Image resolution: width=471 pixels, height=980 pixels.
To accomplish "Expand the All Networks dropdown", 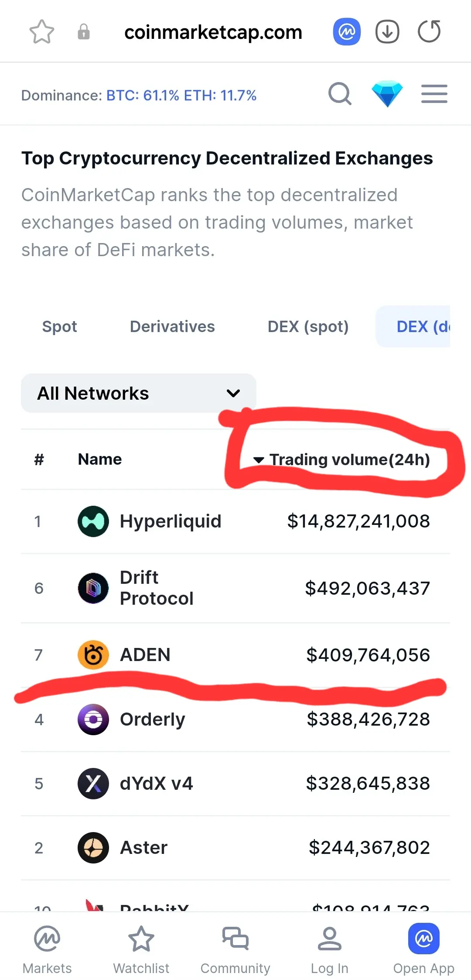I will pos(138,393).
